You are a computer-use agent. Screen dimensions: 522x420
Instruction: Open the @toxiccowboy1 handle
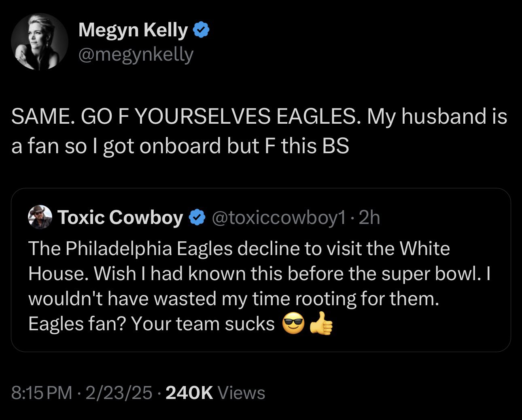click(x=279, y=218)
